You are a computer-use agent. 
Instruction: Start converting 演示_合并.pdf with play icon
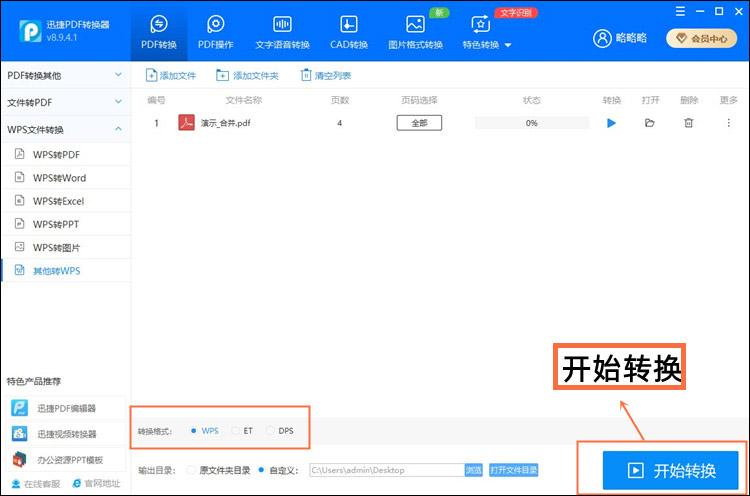tap(611, 123)
